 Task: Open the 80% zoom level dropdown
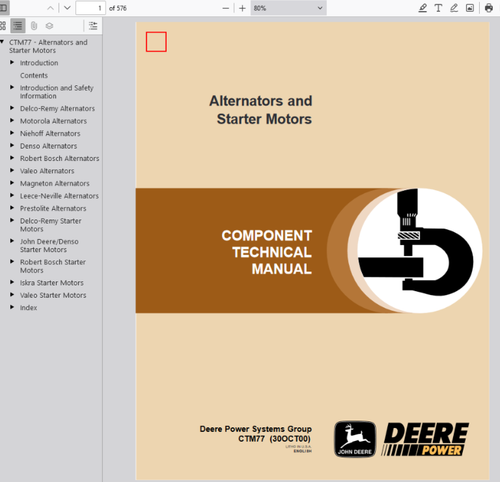click(288, 8)
